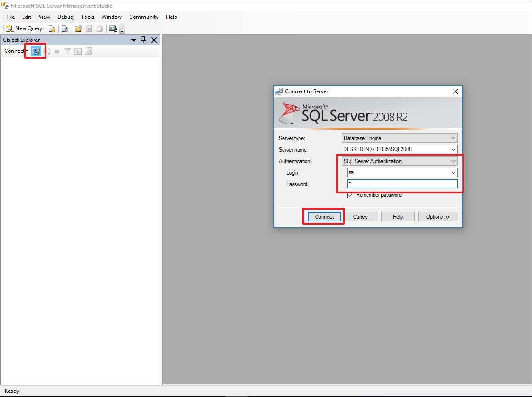Open the File menu
The height and width of the screenshot is (397, 532).
[11, 17]
